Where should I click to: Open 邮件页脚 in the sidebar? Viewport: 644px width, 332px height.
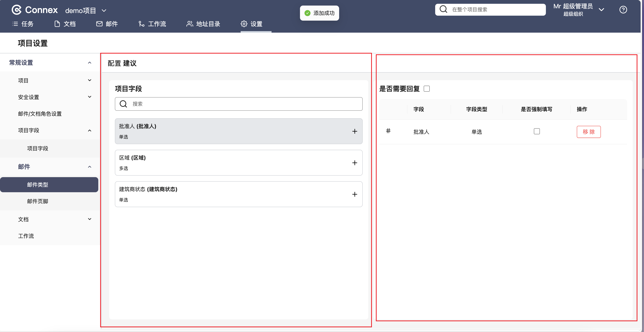(37, 201)
